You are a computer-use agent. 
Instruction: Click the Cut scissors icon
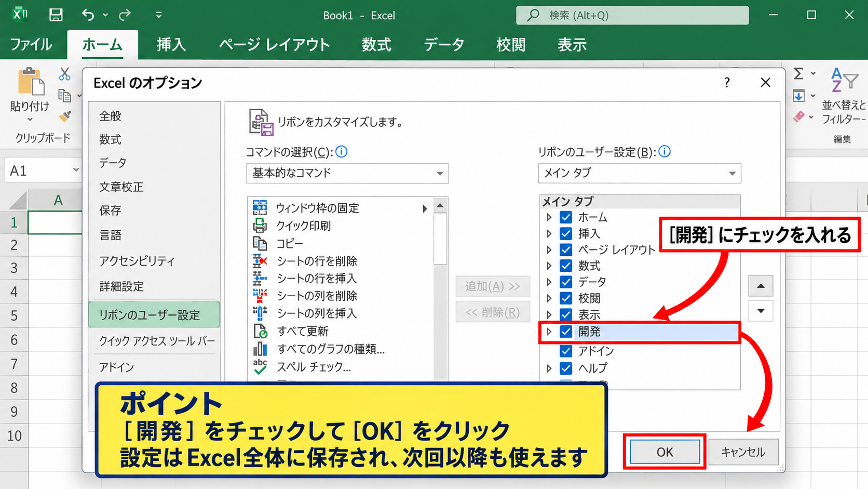click(64, 74)
